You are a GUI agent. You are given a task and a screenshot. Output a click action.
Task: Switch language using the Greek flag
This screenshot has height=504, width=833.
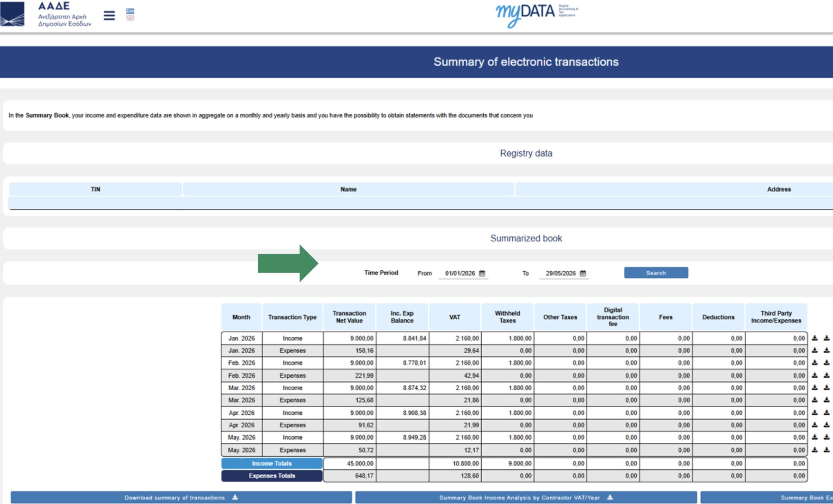coord(130,11)
